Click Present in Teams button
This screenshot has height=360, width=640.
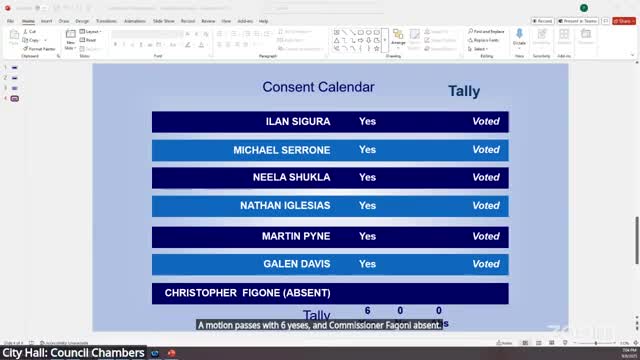[578, 21]
